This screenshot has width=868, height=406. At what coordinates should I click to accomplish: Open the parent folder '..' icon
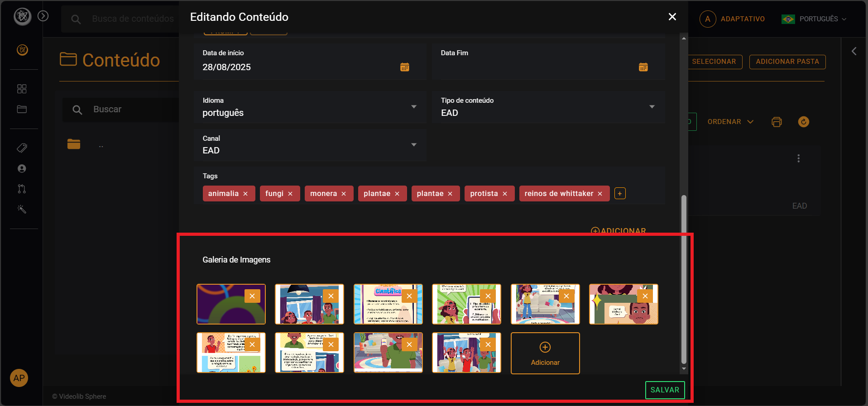pyautogui.click(x=74, y=144)
